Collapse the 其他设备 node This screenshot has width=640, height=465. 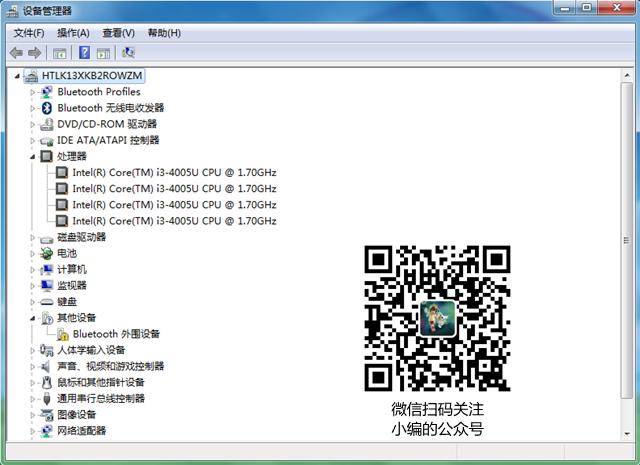pos(33,318)
